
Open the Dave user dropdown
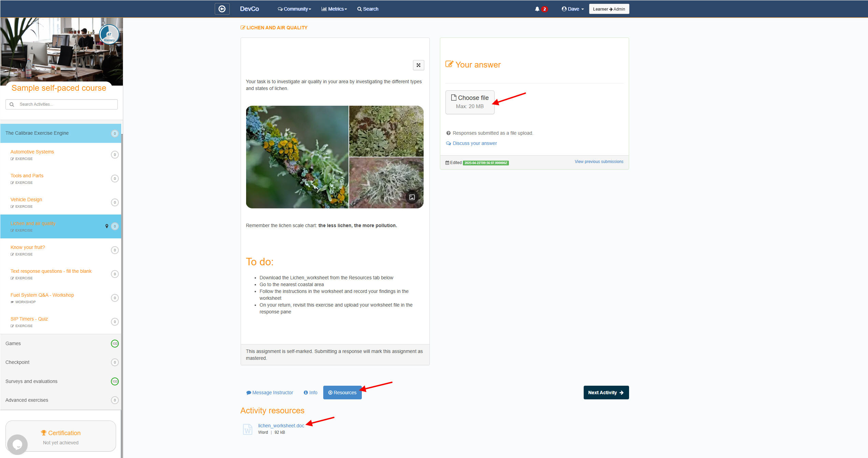pos(573,9)
